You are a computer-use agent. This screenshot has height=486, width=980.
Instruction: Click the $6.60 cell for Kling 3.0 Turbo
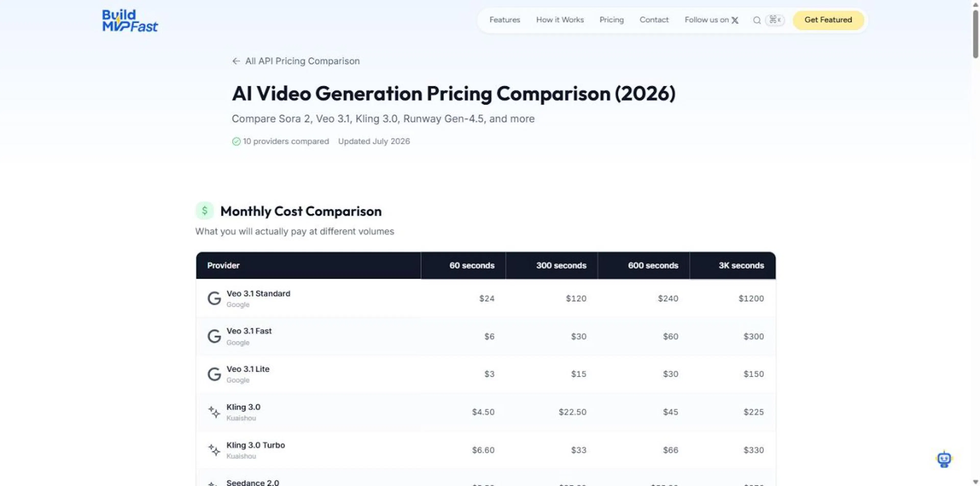coord(483,450)
